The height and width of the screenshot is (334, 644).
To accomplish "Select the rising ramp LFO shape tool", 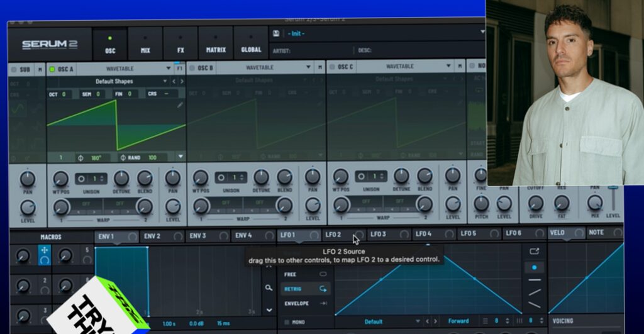I will [535, 292].
